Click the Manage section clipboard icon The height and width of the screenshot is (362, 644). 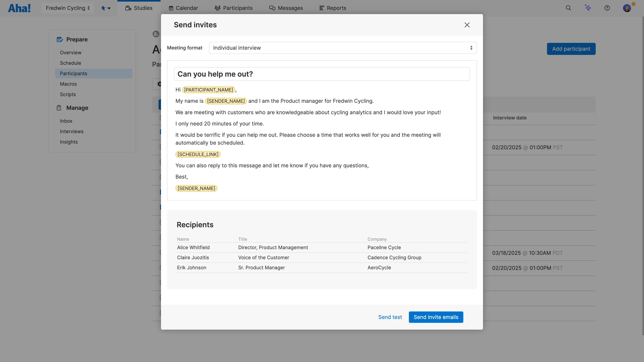click(59, 108)
